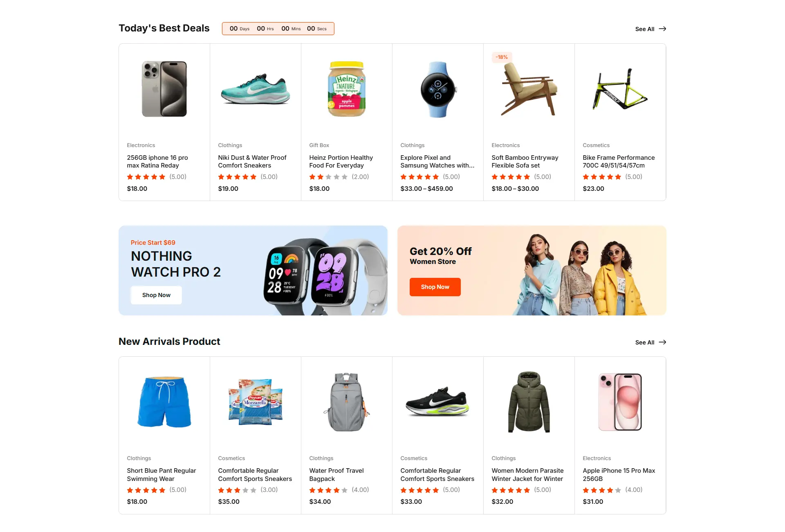Image resolution: width=785 pixels, height=532 pixels.
Task: Open the grey travel backpack image
Action: 347,402
